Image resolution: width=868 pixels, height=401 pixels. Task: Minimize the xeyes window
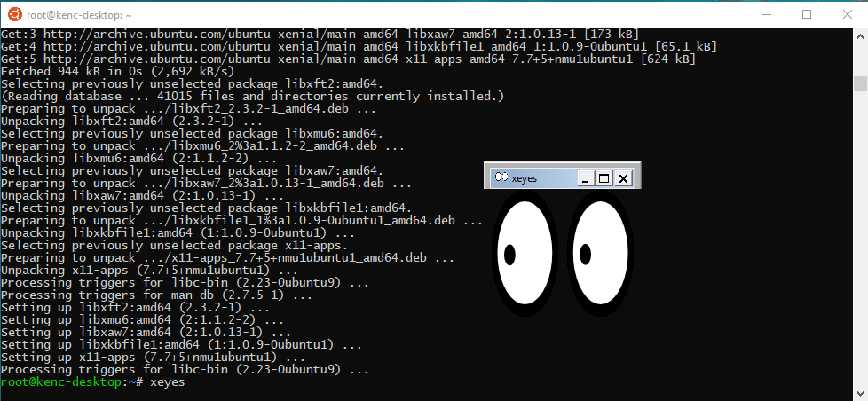pyautogui.click(x=586, y=178)
